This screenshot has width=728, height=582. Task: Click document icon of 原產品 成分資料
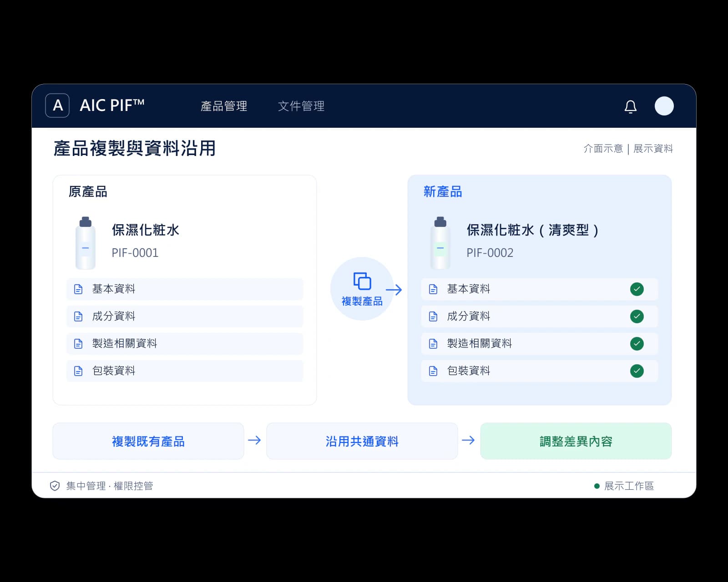(78, 316)
